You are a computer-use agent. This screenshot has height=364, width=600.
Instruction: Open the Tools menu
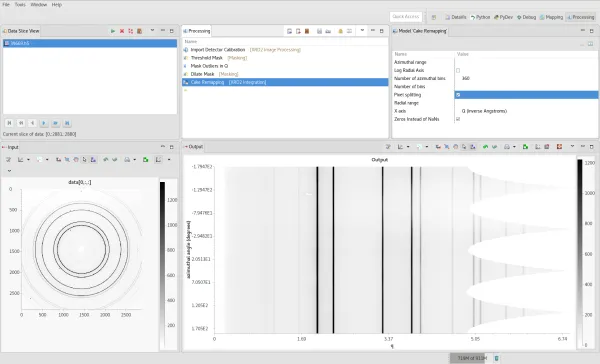[x=20, y=5]
